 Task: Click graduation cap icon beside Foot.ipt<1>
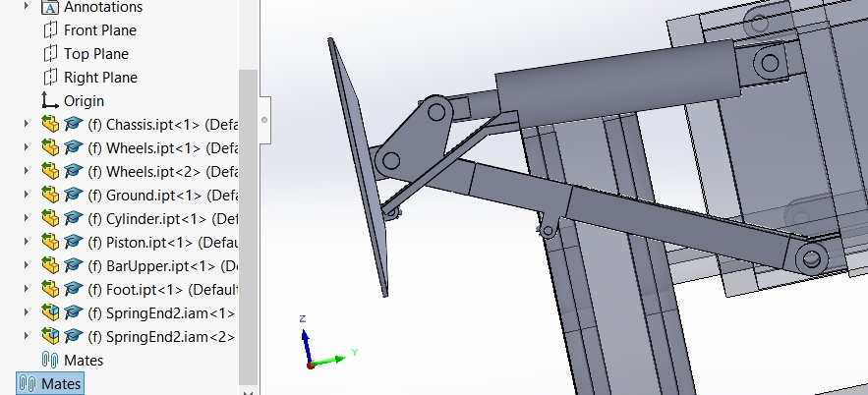pos(73,288)
